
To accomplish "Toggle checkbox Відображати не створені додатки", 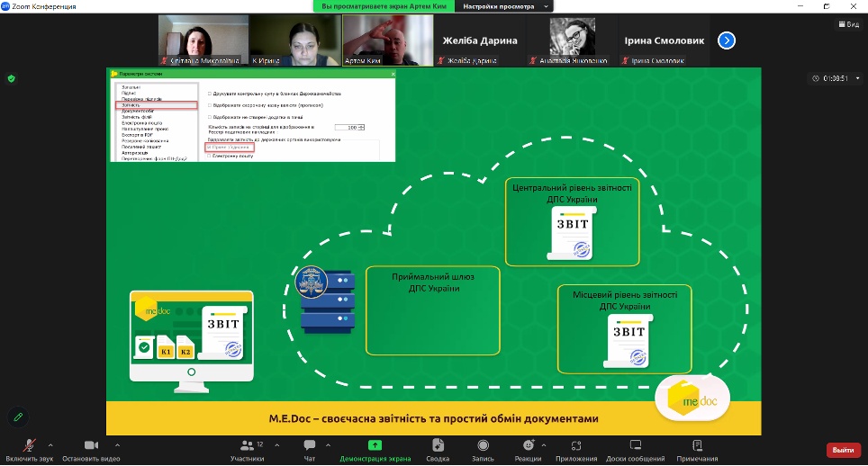I will [210, 117].
